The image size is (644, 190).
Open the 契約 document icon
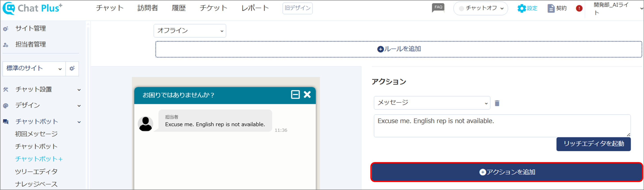[x=557, y=8]
